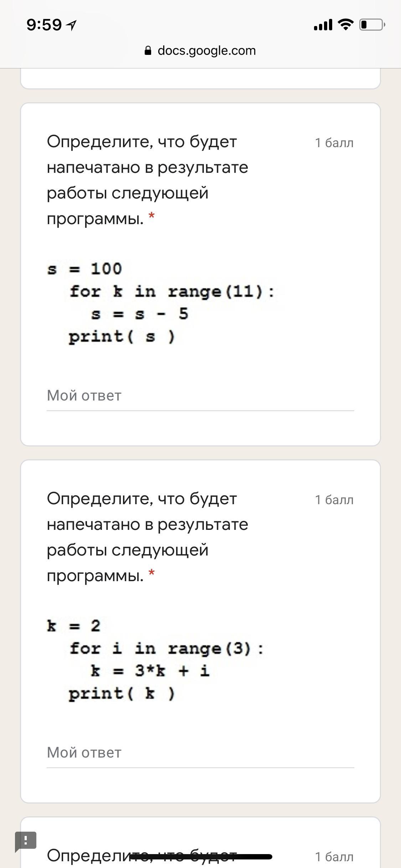Screen dimensions: 401x868
Task: Tap the red required asterisk of first question
Action: click(152, 216)
